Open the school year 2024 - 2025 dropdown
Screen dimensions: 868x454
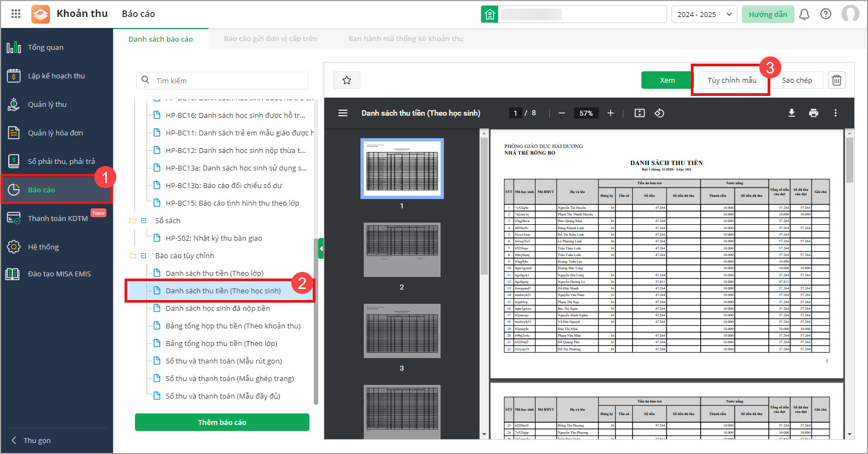click(704, 14)
